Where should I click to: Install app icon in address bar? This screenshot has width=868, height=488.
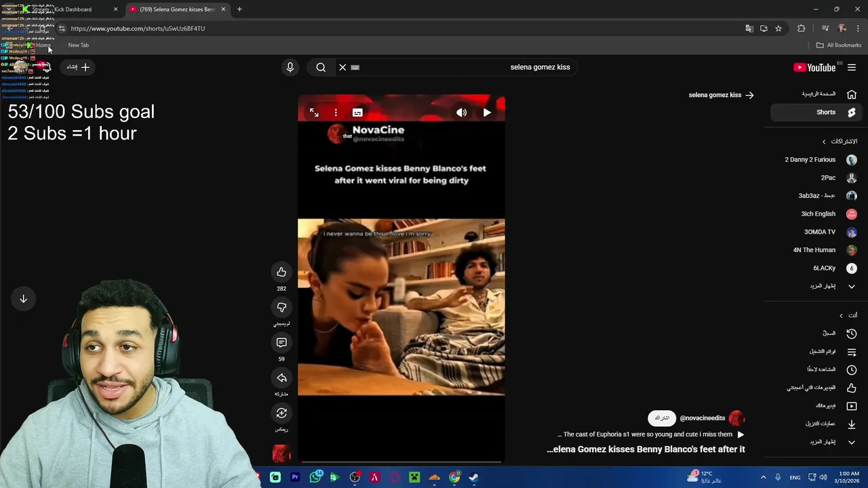point(764,28)
